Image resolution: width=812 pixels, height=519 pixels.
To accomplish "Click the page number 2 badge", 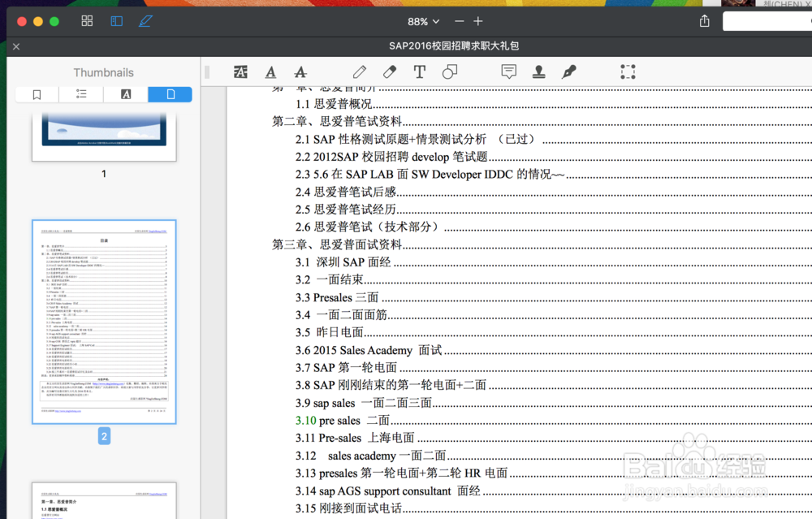I will point(104,436).
